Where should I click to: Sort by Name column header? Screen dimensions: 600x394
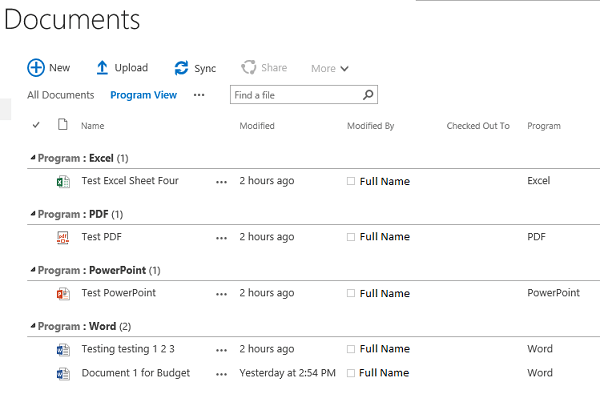click(93, 126)
